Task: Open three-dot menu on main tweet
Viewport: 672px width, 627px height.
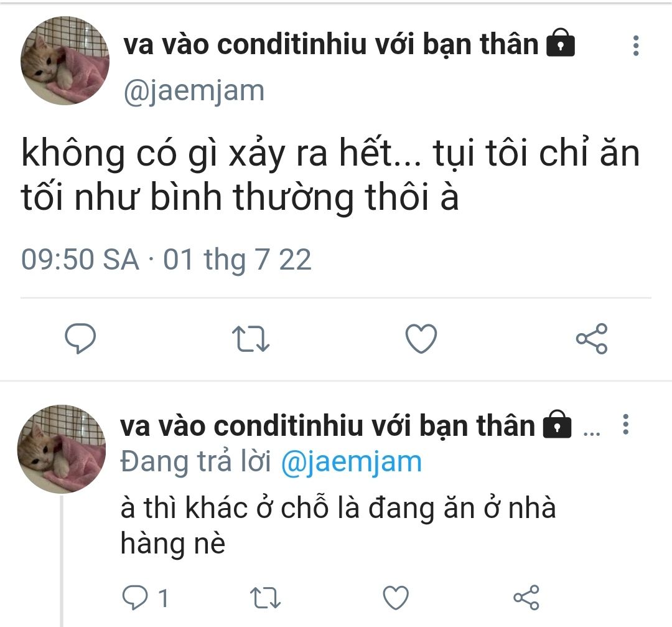Action: 636,45
